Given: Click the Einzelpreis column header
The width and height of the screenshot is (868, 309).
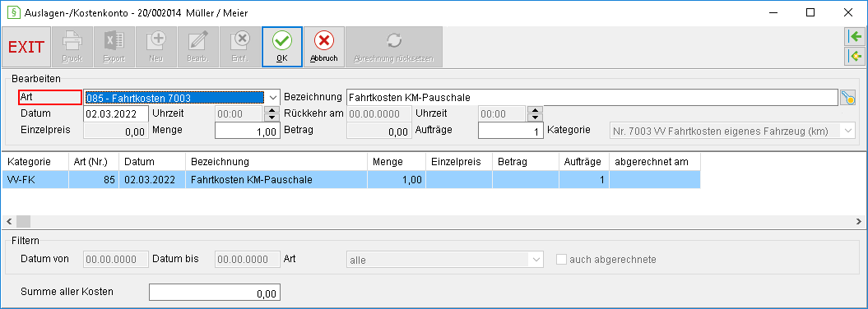Looking at the screenshot, I should tap(458, 162).
